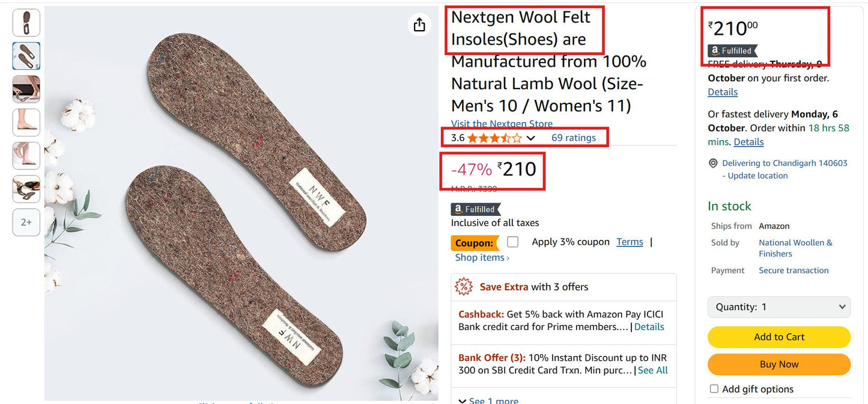Click the Fulfilled badge below the discounted price

(475, 209)
